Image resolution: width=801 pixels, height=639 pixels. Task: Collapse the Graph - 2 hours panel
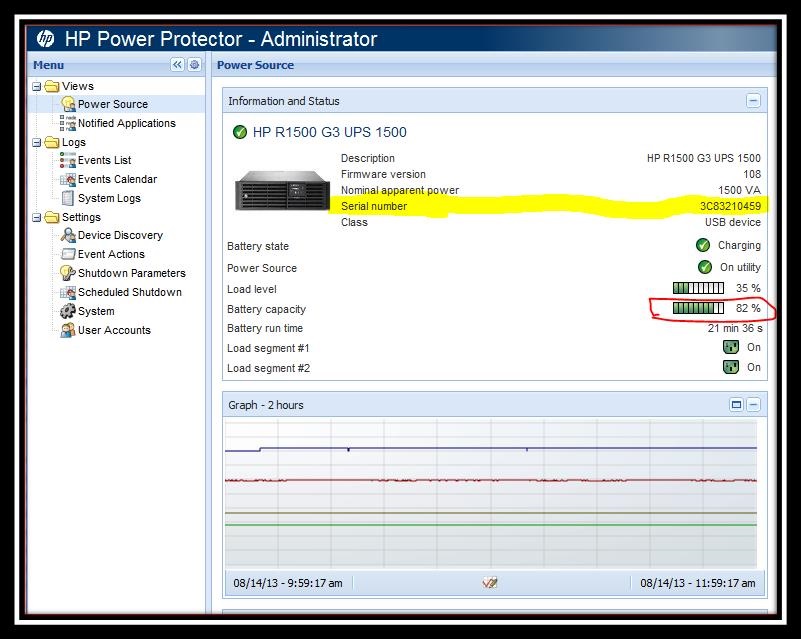[x=753, y=405]
